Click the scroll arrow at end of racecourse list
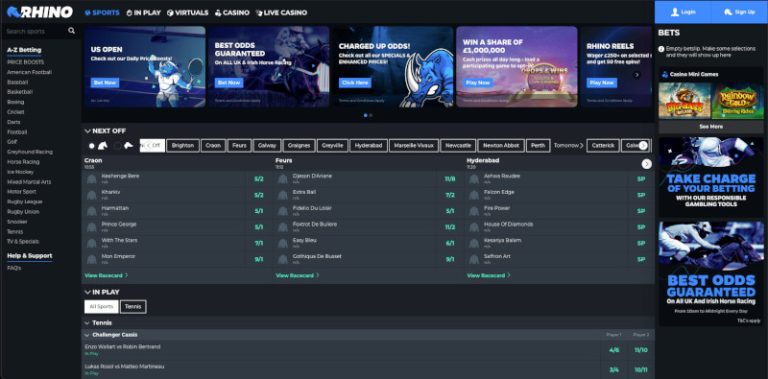Screen dimensions: 768x379 pyautogui.click(x=643, y=145)
